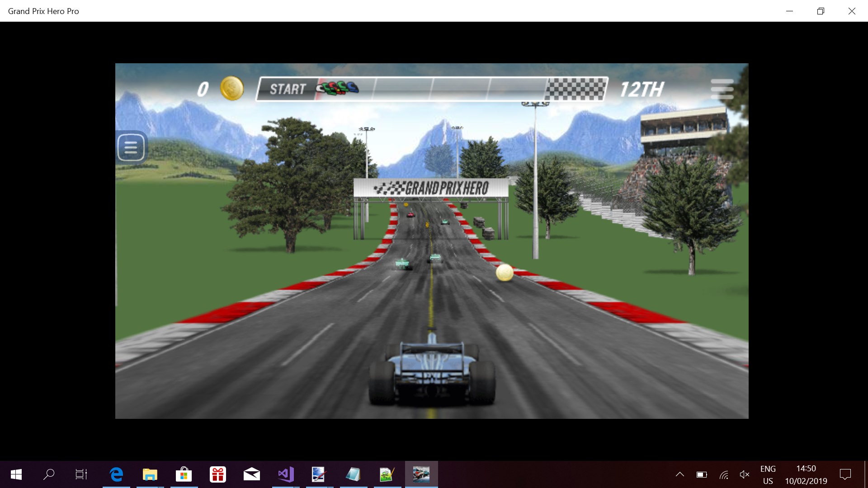Click the gold coin counter icon
Viewport: 868px width, 488px height.
click(x=231, y=89)
